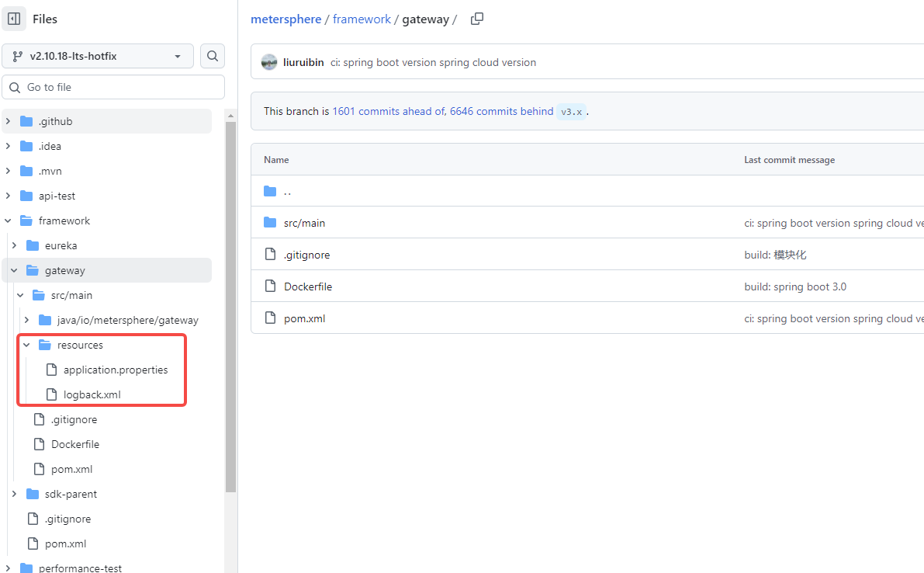The height and width of the screenshot is (573, 924).
Task: Click the search magnifier button beside branch selector
Action: click(213, 56)
